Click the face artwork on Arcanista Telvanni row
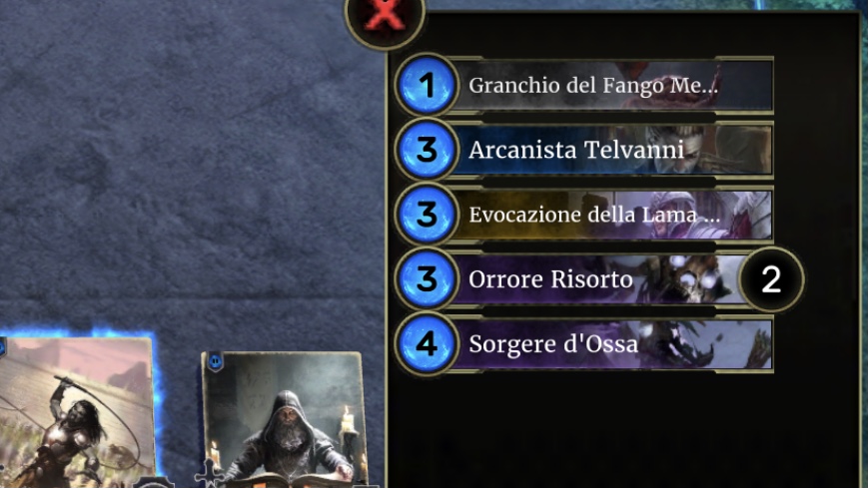This screenshot has height=488, width=868. click(672, 149)
